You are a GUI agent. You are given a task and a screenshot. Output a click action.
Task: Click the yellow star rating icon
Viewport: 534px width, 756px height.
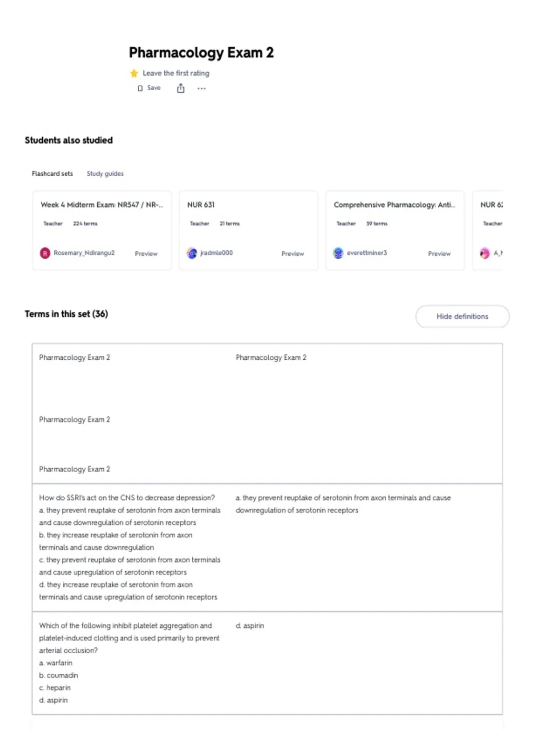pyautogui.click(x=134, y=73)
